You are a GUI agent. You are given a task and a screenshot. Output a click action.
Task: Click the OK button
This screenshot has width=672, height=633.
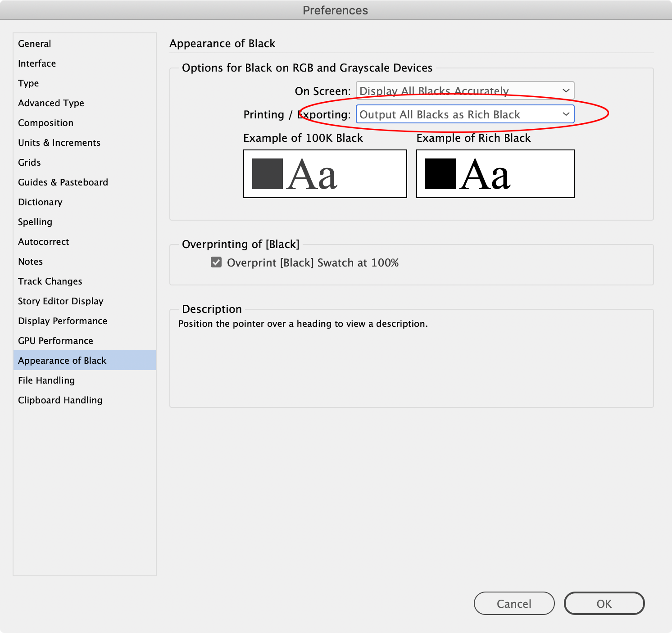pos(604,603)
